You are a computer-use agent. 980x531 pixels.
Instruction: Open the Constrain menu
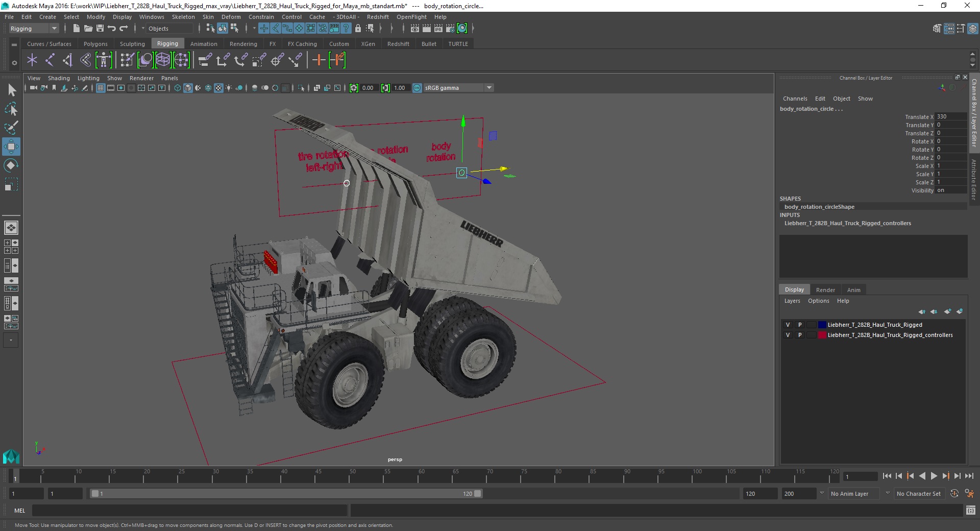click(x=261, y=17)
